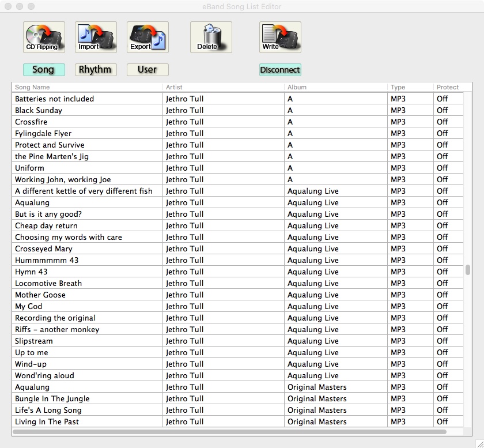Screen dimensions: 484x448
Task: Select Choosing my words with care
Action: [x=237, y=237]
